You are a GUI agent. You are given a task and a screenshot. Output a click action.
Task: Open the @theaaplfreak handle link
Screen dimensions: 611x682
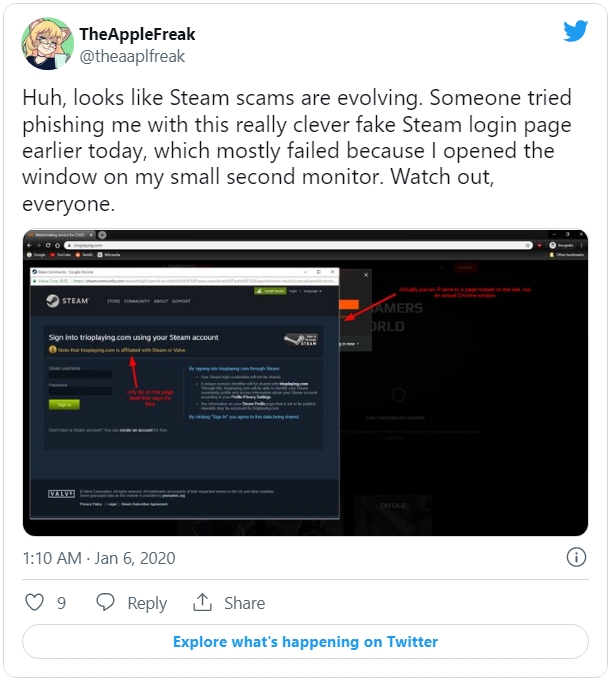tap(132, 56)
